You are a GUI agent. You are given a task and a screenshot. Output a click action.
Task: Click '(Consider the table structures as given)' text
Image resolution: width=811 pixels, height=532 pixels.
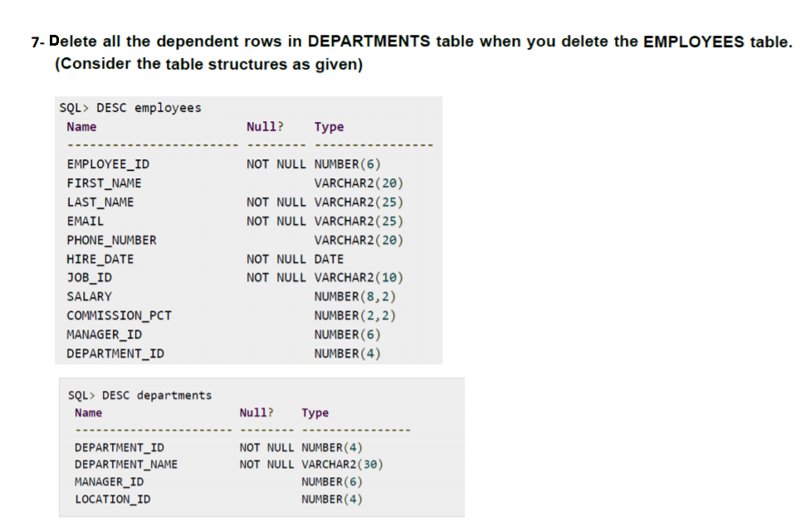click(209, 64)
